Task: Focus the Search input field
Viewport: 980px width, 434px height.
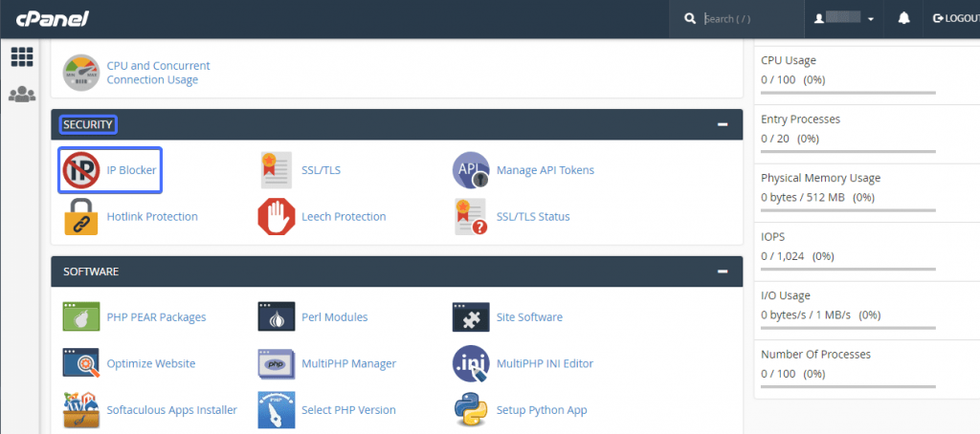Action: pos(750,19)
